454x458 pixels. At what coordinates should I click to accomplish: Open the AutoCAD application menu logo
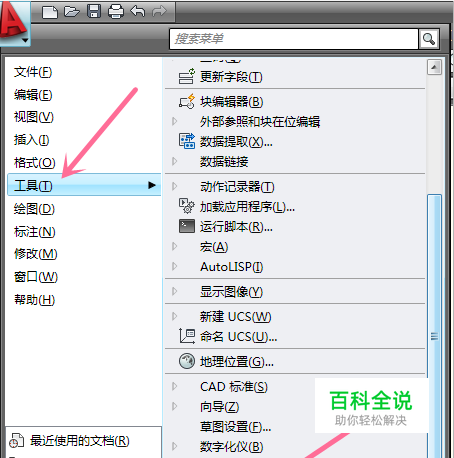point(15,23)
